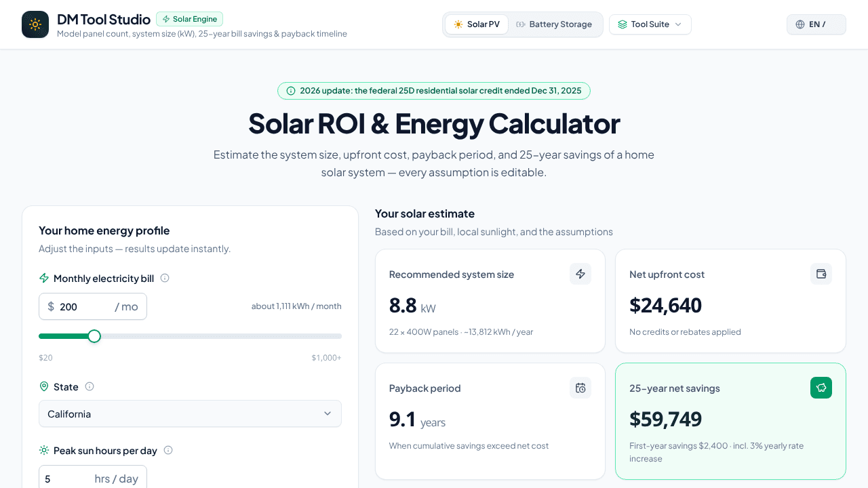Click the monthly electricity bill amount field

tap(93, 306)
